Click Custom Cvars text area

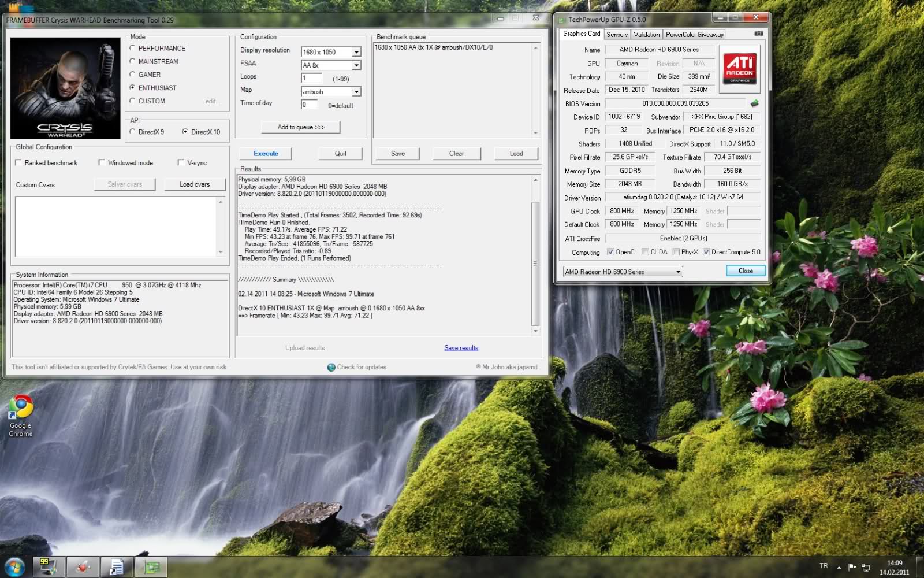click(x=115, y=227)
